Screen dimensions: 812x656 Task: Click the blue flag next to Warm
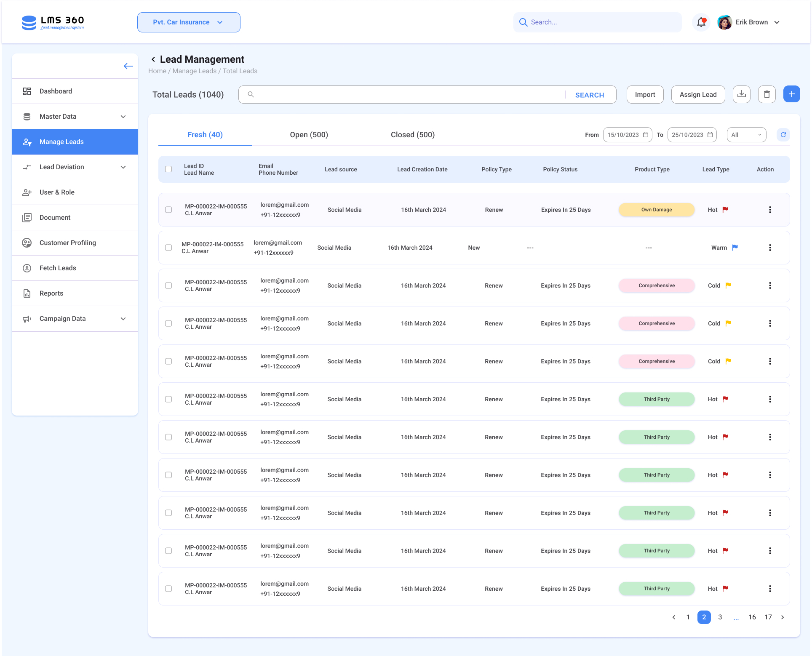(735, 248)
